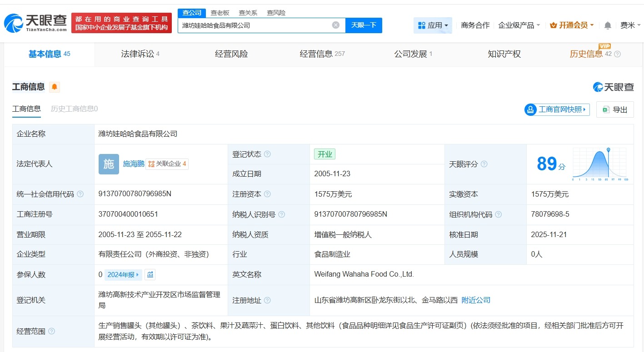Click the notification bell icon at top right
Viewport: 644px width, 352px height.
tap(607, 25)
